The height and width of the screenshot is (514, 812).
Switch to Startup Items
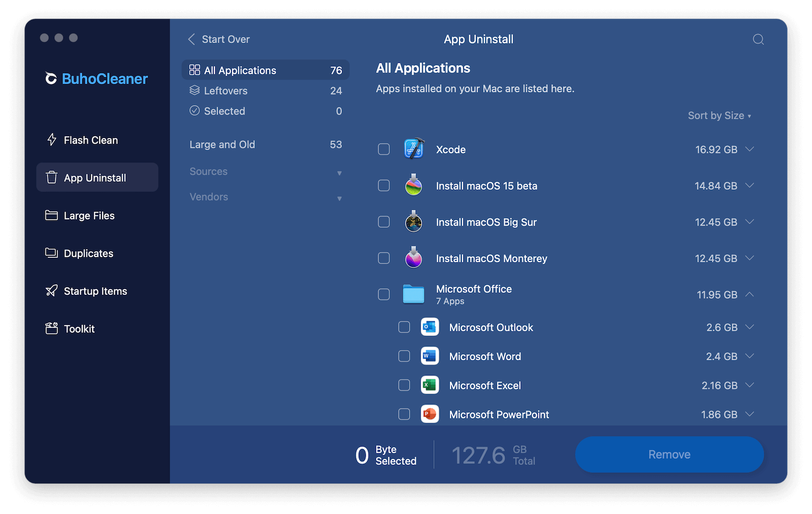coord(97,291)
